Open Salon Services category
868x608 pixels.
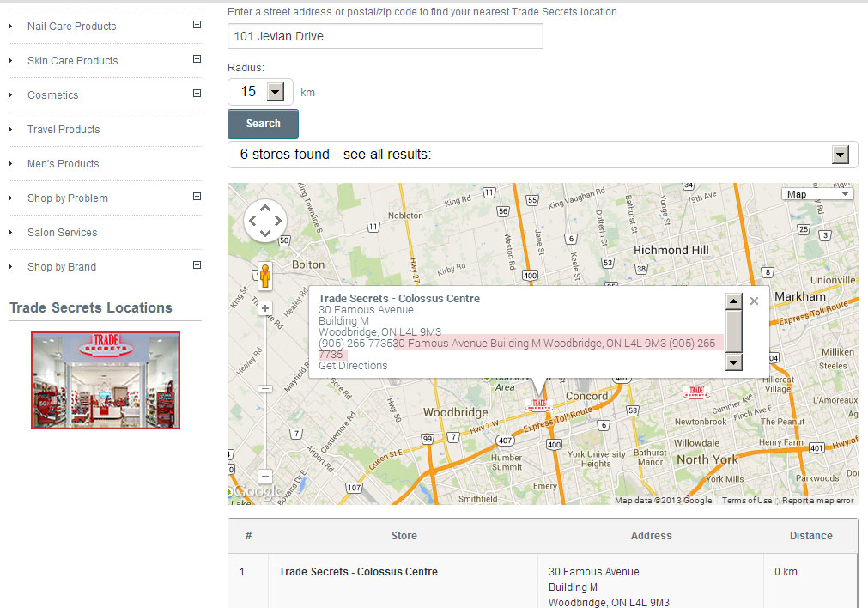(x=63, y=233)
